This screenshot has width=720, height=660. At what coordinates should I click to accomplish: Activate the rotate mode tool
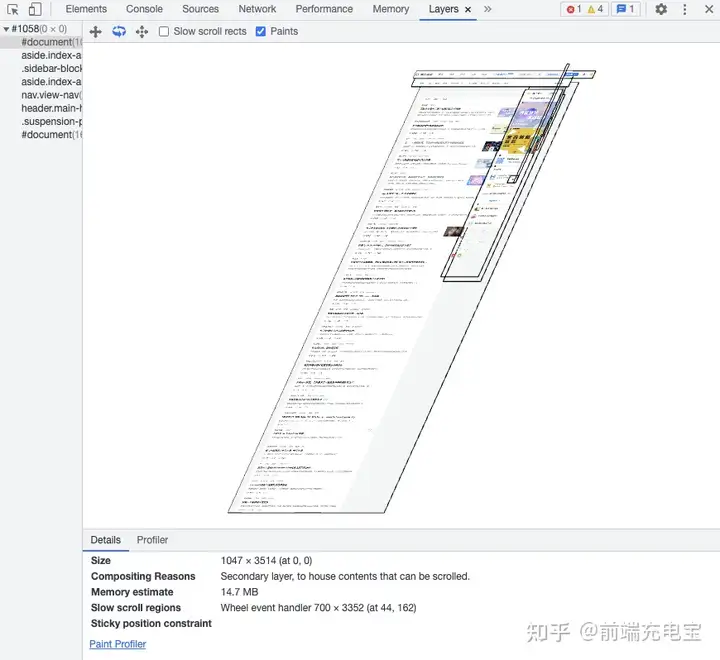119,31
